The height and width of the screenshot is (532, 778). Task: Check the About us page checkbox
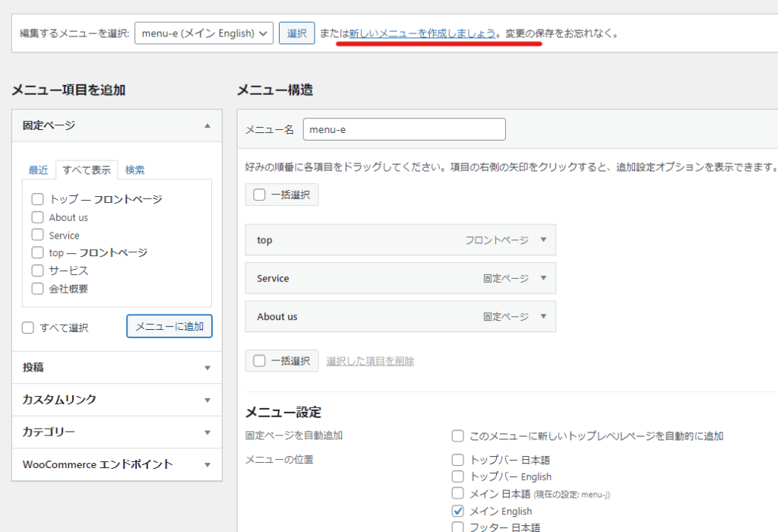(37, 217)
